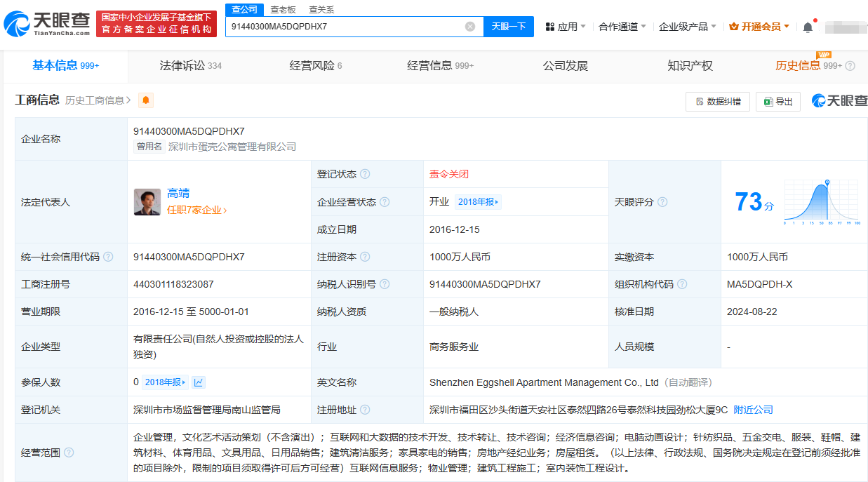Click approval date 2024-08-22
This screenshot has height=482, width=868.
(x=752, y=312)
